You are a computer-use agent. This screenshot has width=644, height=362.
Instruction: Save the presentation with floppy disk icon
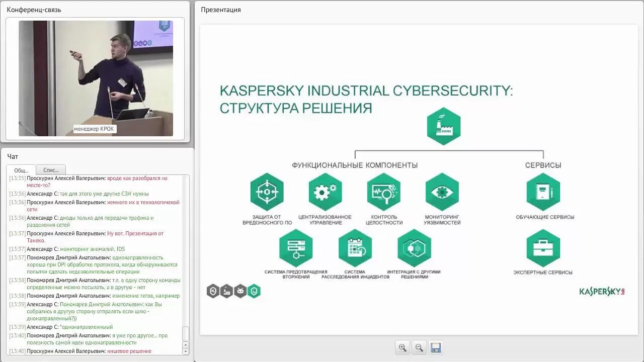[436, 347]
